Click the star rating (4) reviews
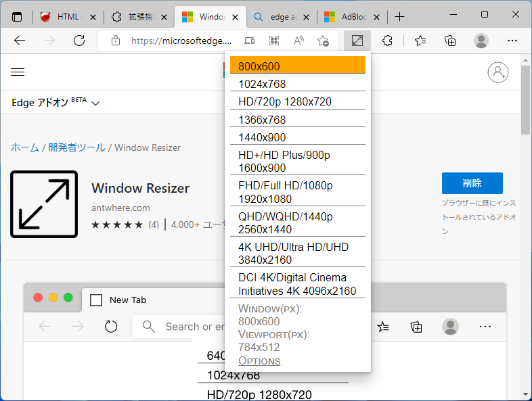Screen dimensions: 532x401 pos(125,225)
